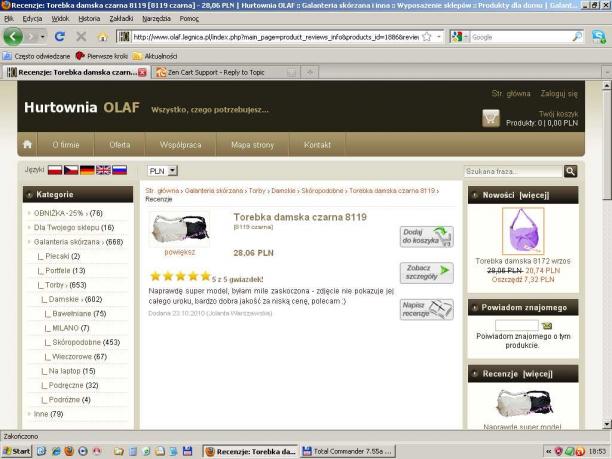612x459 pixels.
Task: Open the O firmie navigation item
Action: pos(66,145)
